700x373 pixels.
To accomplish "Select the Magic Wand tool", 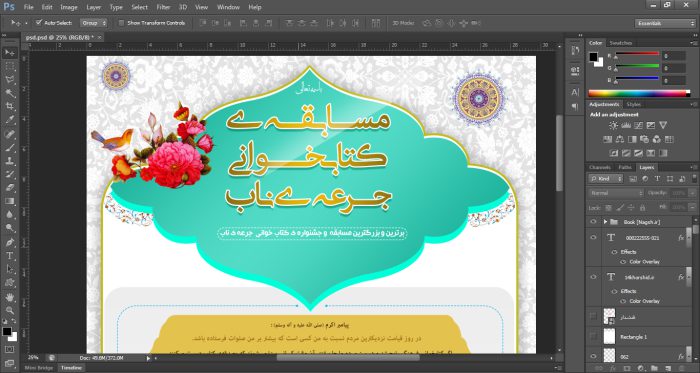I will pyautogui.click(x=9, y=93).
